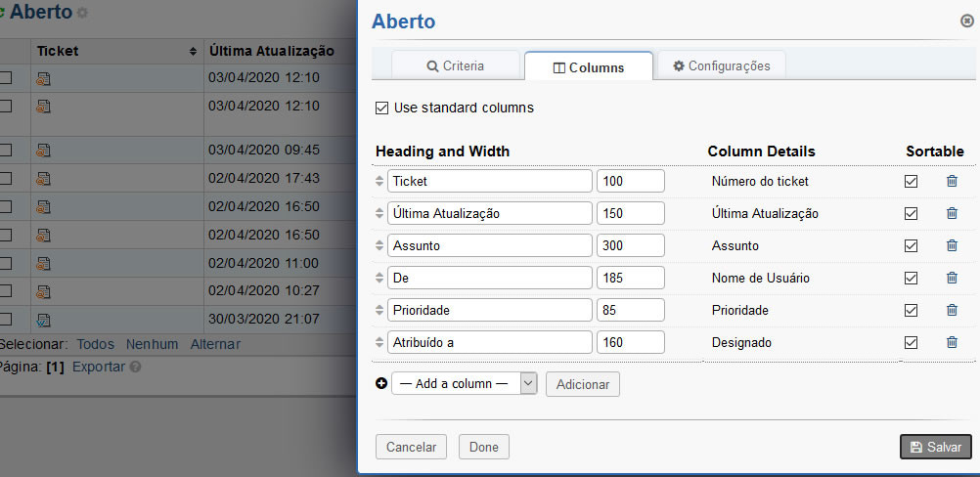Click the Cancelar button

411,447
